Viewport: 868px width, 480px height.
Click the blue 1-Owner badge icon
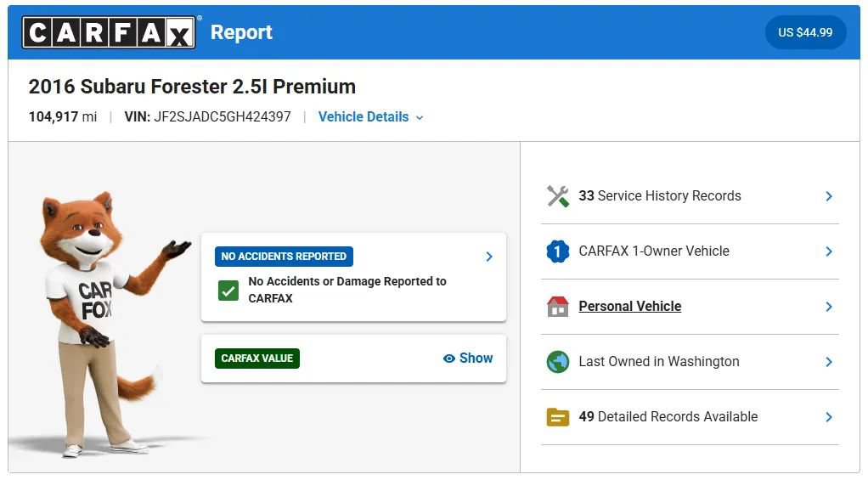click(x=557, y=251)
